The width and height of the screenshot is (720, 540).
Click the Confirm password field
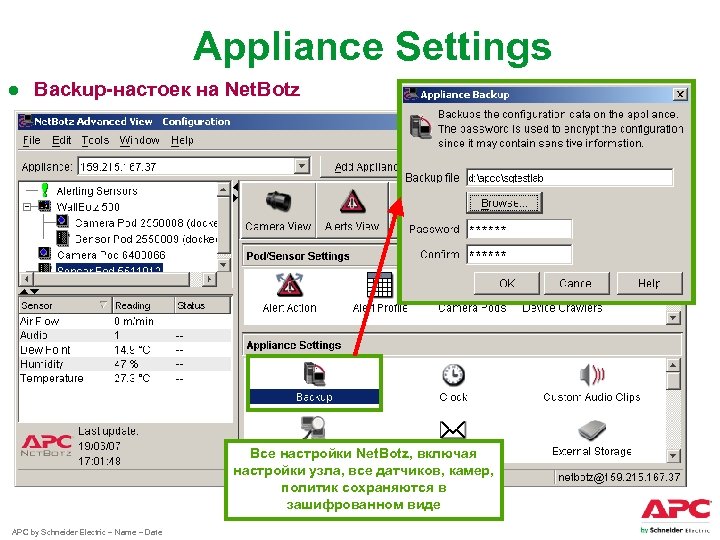[519, 254]
